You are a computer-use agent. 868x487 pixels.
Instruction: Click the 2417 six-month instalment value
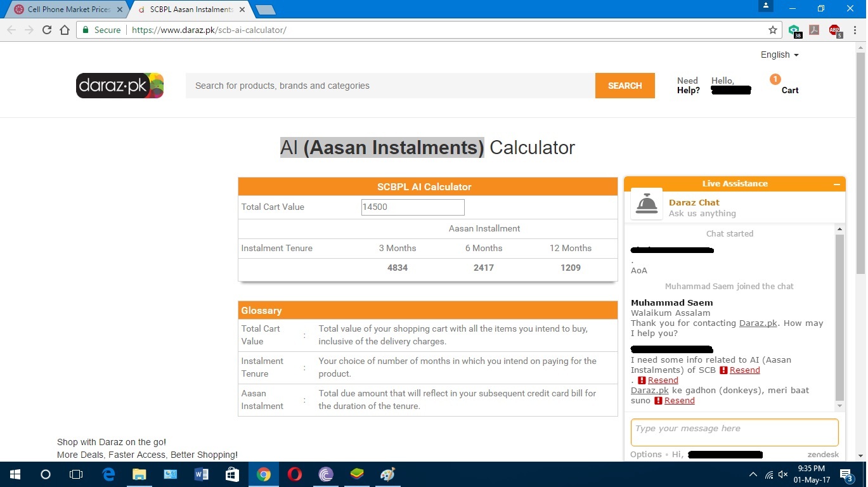pos(484,268)
